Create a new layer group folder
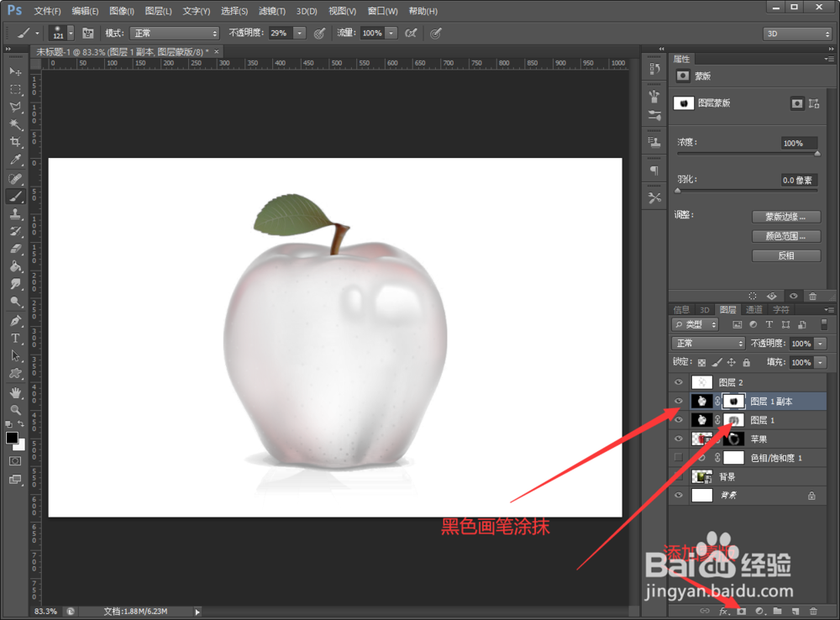Screen dimensions: 840x620 777,611
